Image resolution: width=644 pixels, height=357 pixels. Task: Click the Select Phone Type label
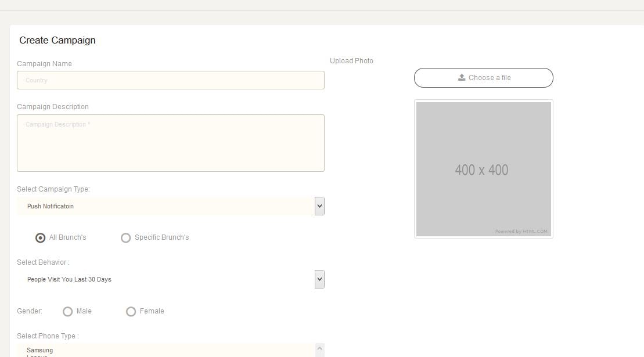(48, 336)
